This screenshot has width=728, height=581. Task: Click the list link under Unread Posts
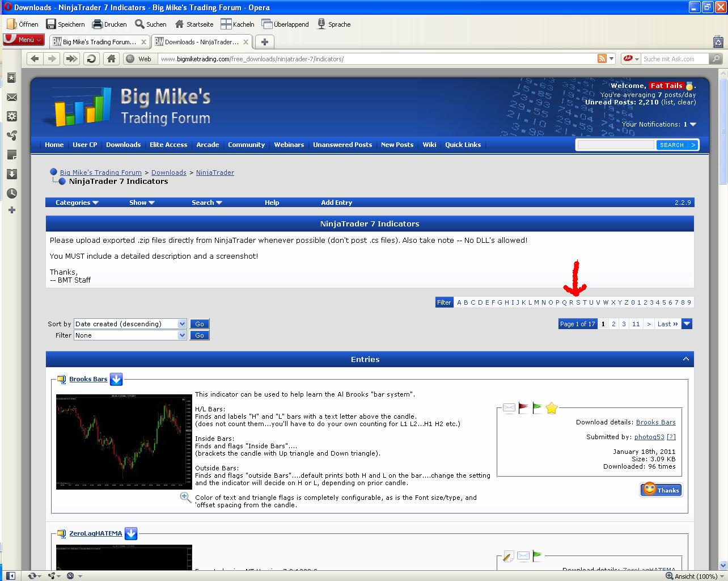668,102
